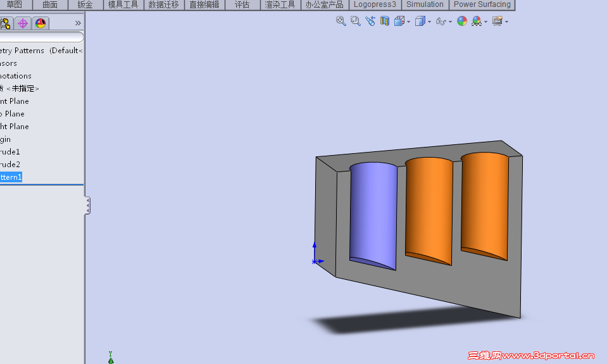Open the View Orientation cube icon

pos(399,21)
